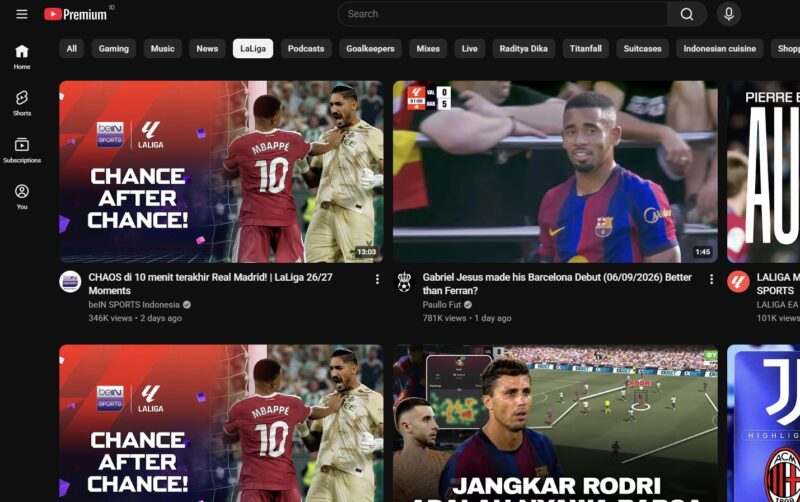800x502 pixels.
Task: Select the Mixes filter chip
Action: [428, 48]
